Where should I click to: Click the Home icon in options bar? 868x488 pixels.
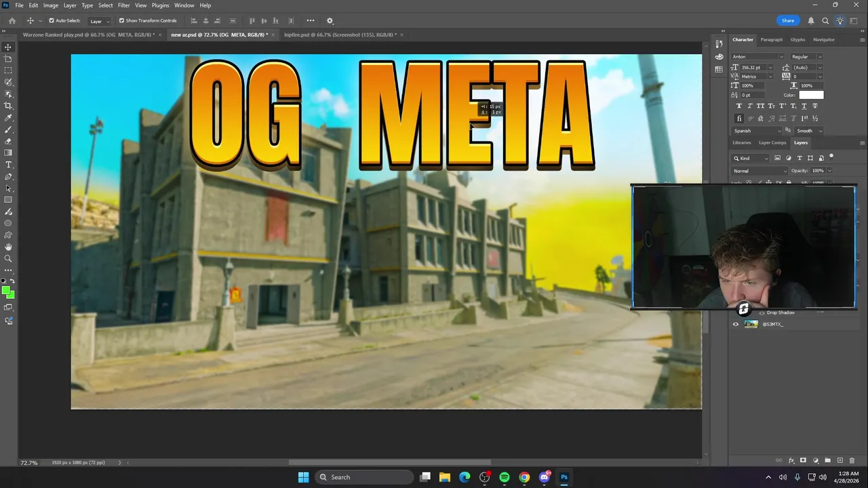point(12,20)
